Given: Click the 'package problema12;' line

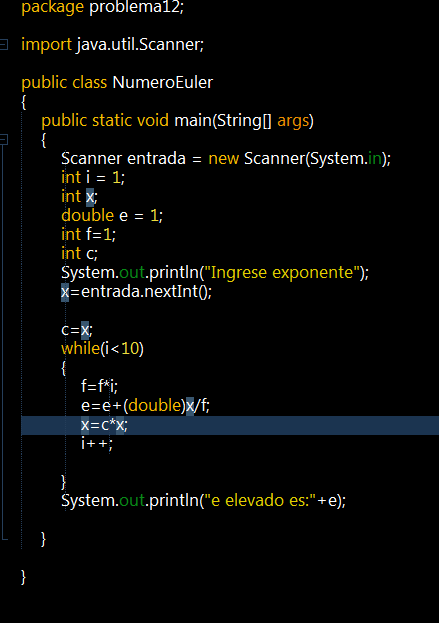Looking at the screenshot, I should pos(102,7).
